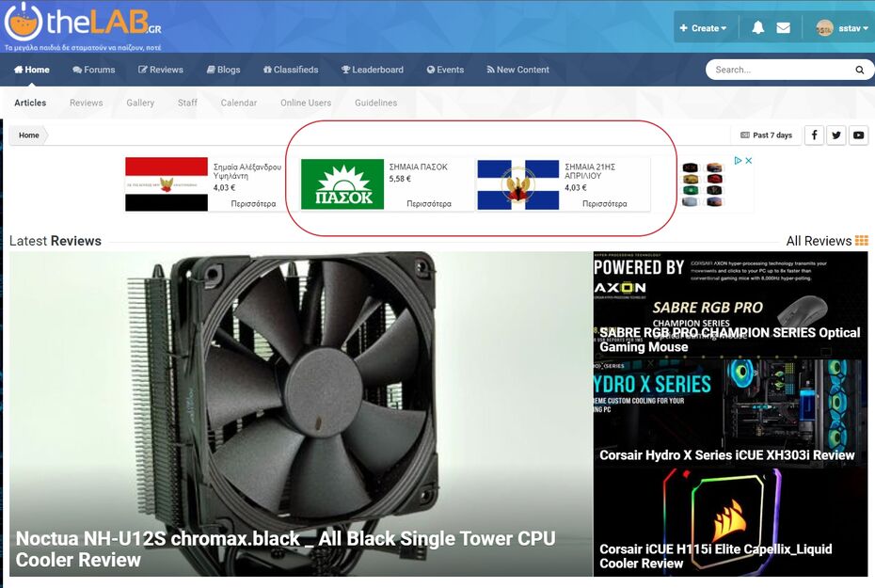Open the Twitter social icon
875x588 pixels.
click(x=836, y=135)
